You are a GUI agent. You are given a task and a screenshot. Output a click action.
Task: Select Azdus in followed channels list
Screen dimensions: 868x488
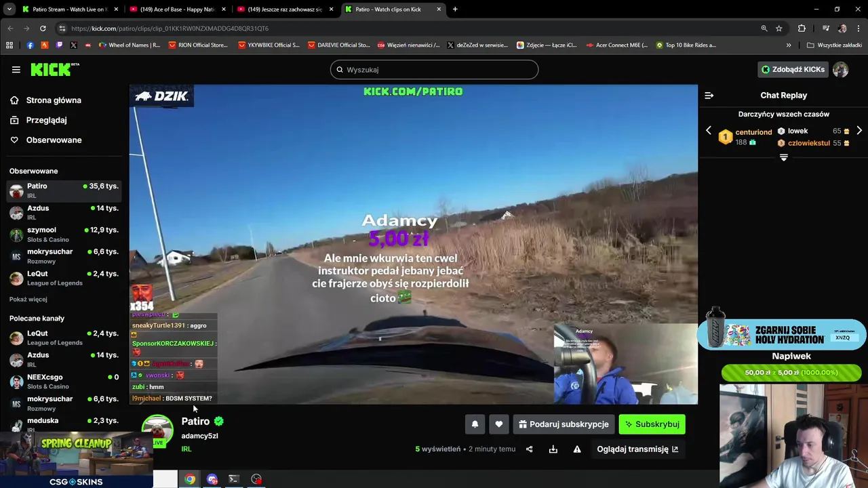pyautogui.click(x=64, y=212)
